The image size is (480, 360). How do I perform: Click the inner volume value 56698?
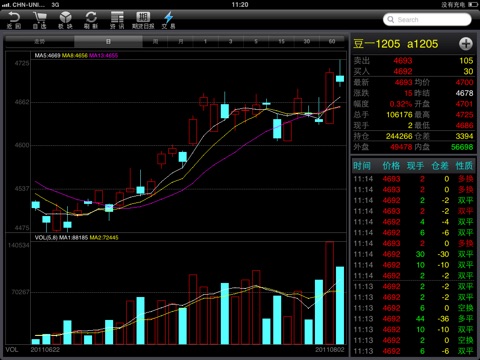click(x=462, y=147)
